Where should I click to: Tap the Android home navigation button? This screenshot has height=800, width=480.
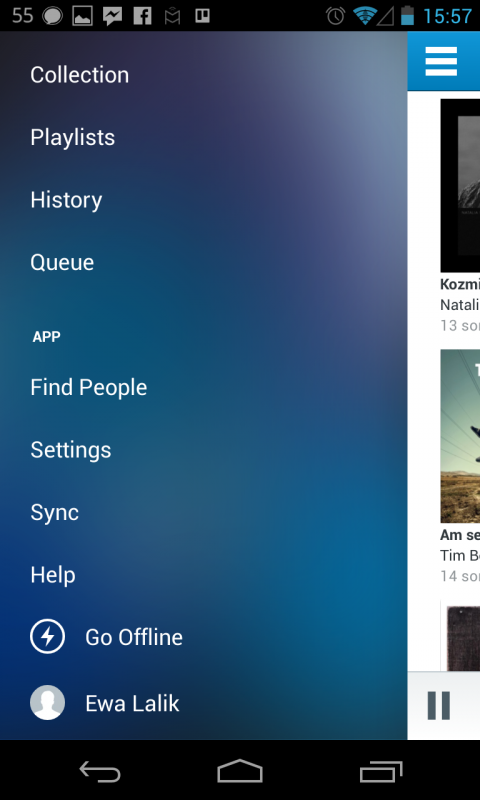tap(240, 770)
